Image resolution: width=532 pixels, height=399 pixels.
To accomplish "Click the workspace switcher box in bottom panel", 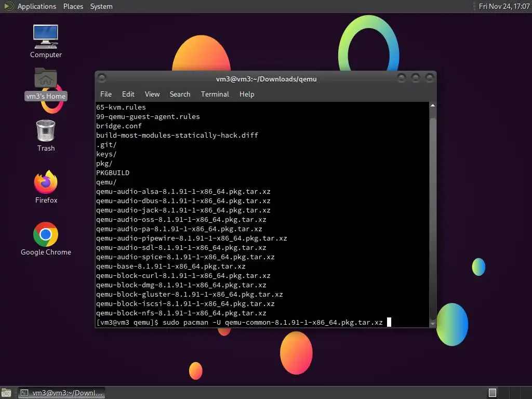I will click(x=493, y=393).
